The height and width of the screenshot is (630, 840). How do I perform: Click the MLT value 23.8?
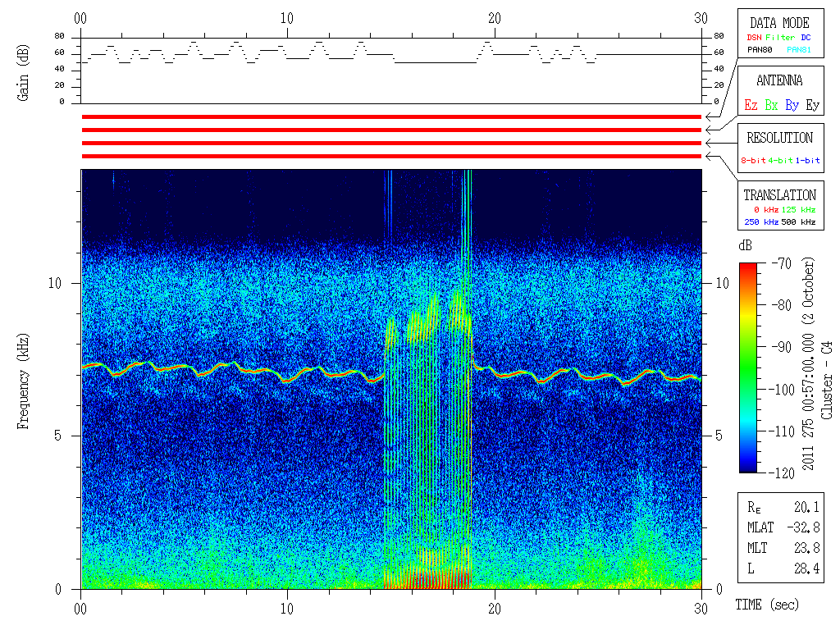tap(807, 548)
